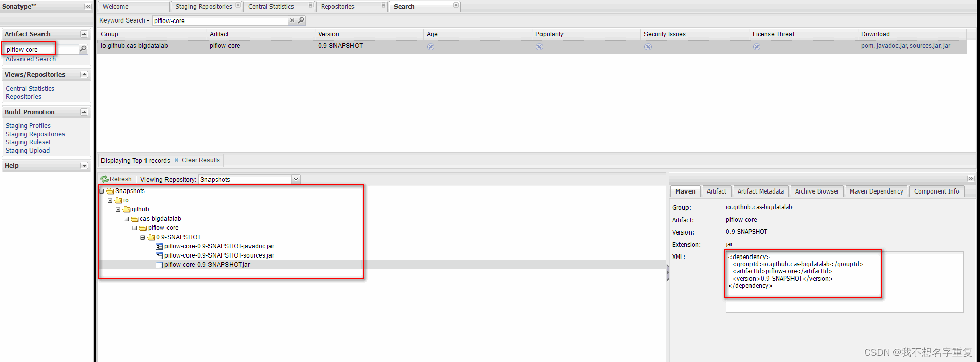Viewport: 980px width, 362px height.
Task: Click the Clear Results x icon
Action: tap(176, 160)
